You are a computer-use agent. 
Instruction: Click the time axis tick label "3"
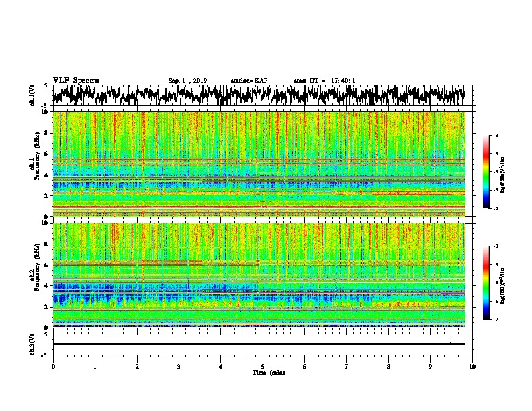[x=179, y=367]
